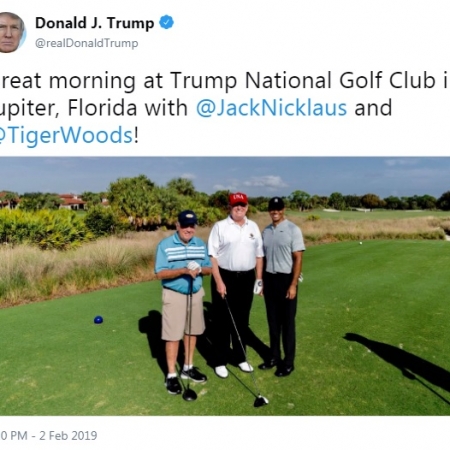Click the man in gray shirt
This screenshot has width=450, height=450.
[283, 287]
